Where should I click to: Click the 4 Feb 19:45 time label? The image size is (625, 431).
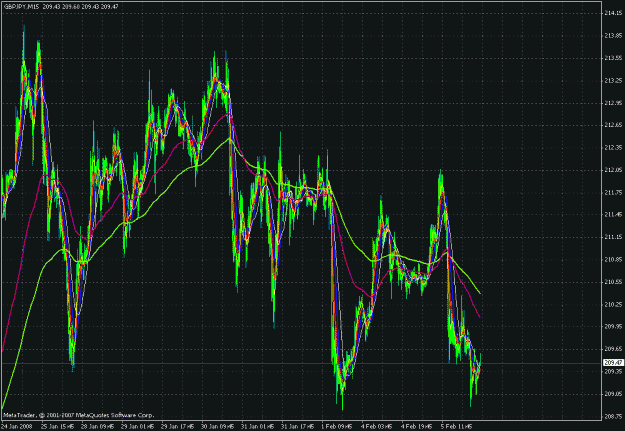(417, 426)
